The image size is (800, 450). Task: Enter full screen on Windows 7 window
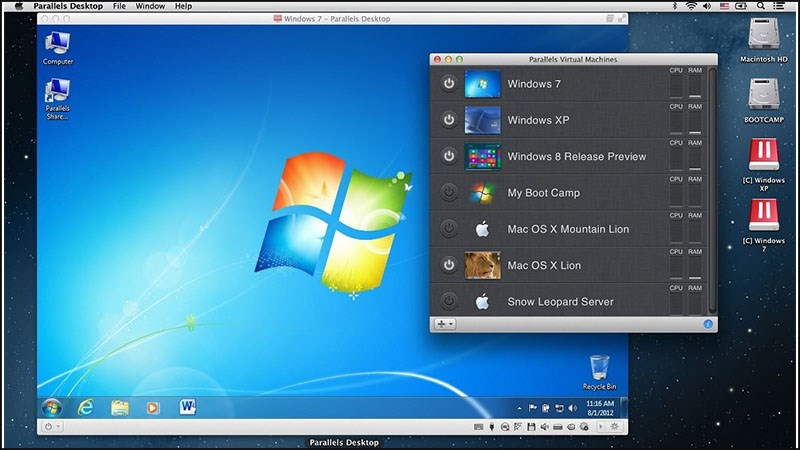point(622,18)
